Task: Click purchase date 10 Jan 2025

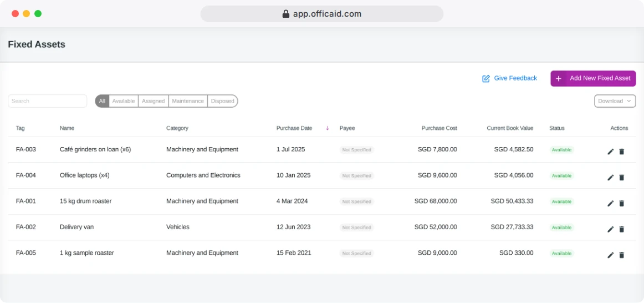Action: [293, 175]
